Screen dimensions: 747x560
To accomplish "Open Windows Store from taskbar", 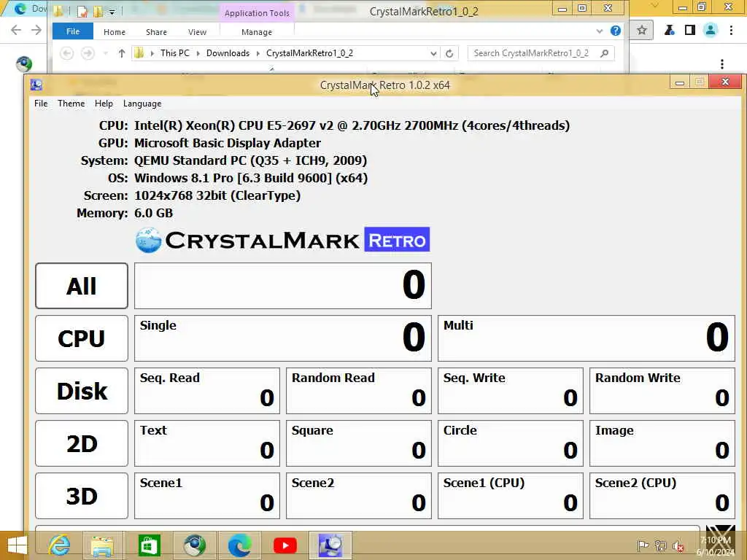I will click(149, 545).
